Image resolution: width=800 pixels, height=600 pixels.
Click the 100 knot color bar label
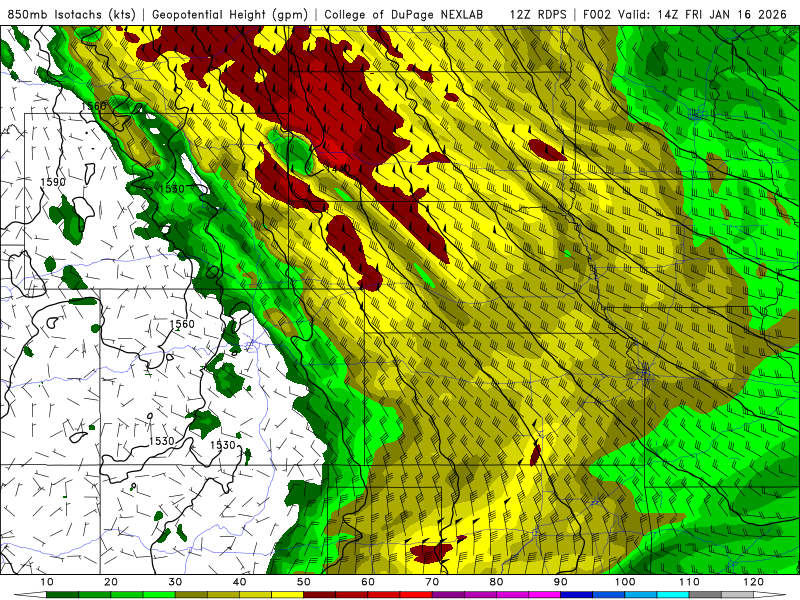tap(625, 582)
